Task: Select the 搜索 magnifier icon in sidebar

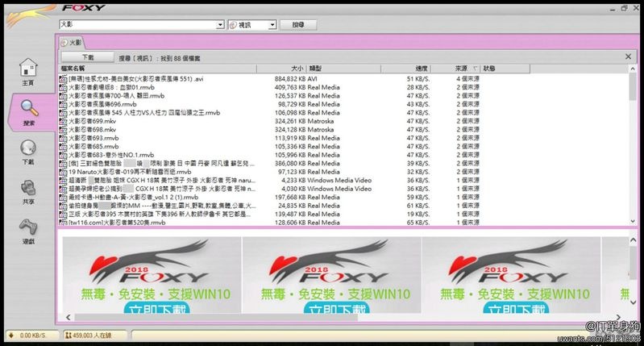Action: pyautogui.click(x=28, y=110)
